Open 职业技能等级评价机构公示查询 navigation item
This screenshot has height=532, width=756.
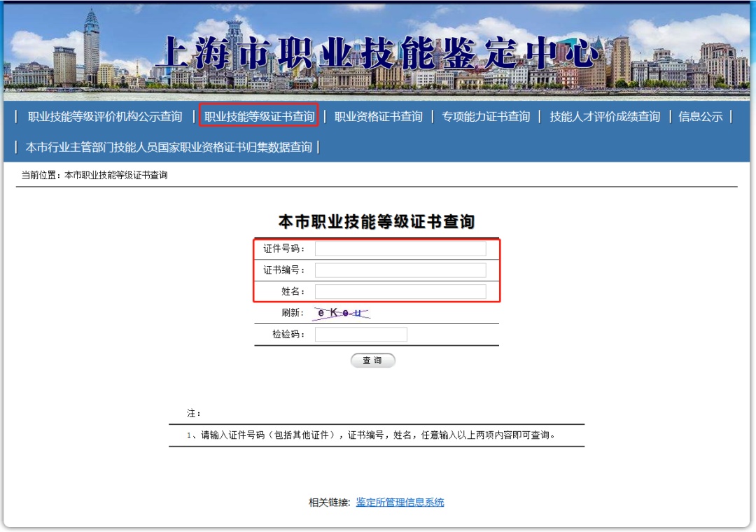(x=105, y=117)
